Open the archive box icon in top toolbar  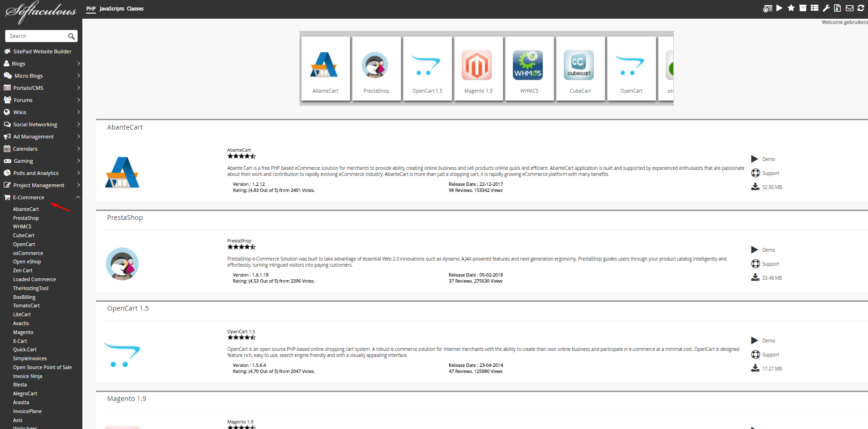(802, 8)
